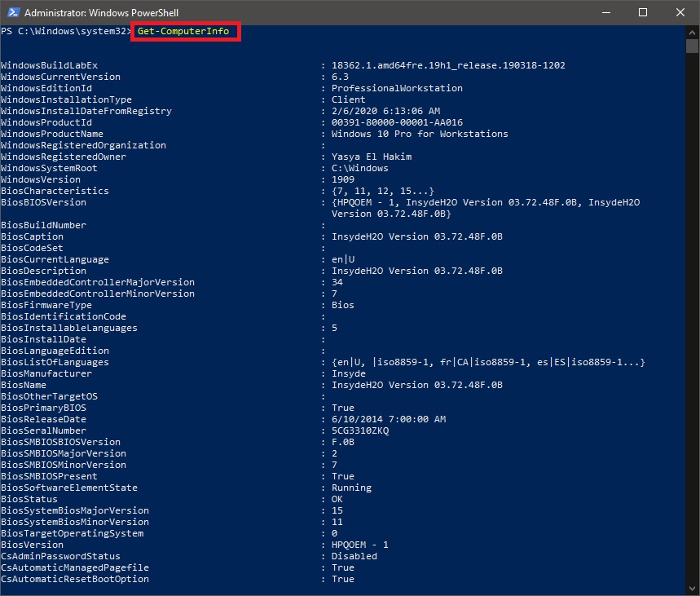Screen dimensions: 700x596
Task: Click the WindowsRegisteredOwner property name
Action: tap(64, 157)
